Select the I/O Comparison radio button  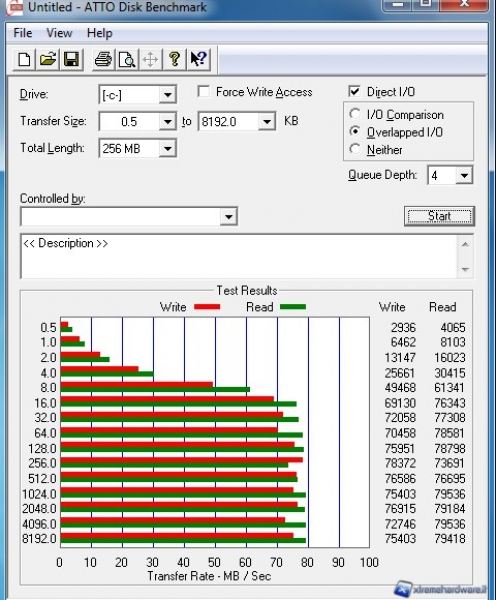pyautogui.click(x=355, y=114)
